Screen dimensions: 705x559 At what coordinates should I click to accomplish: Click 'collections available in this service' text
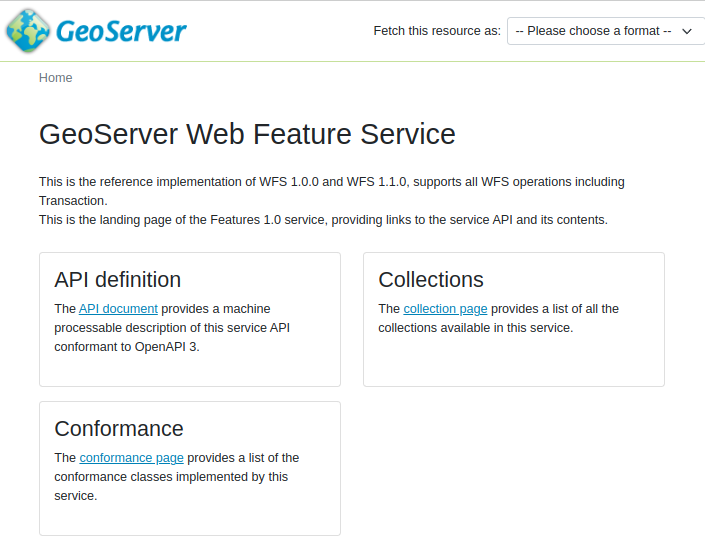tap(475, 328)
